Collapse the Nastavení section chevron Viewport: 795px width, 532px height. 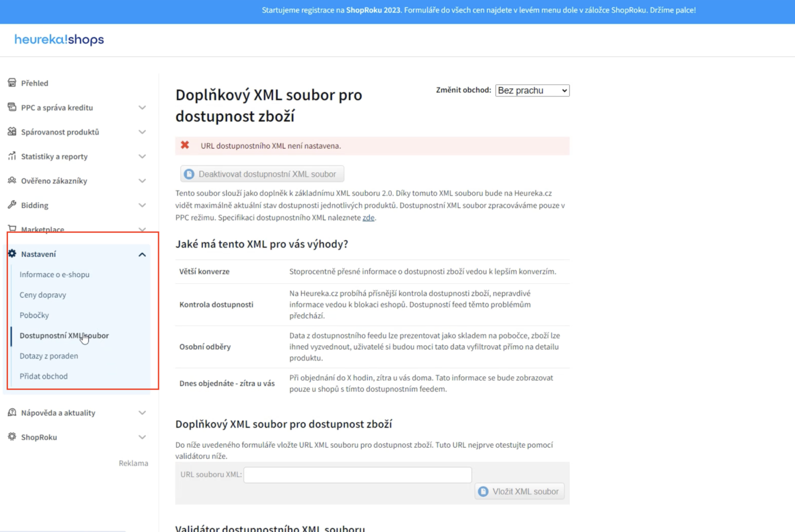click(142, 255)
